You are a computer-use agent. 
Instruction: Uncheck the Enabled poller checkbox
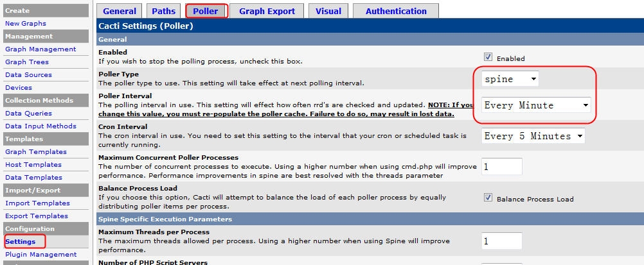pyautogui.click(x=488, y=58)
